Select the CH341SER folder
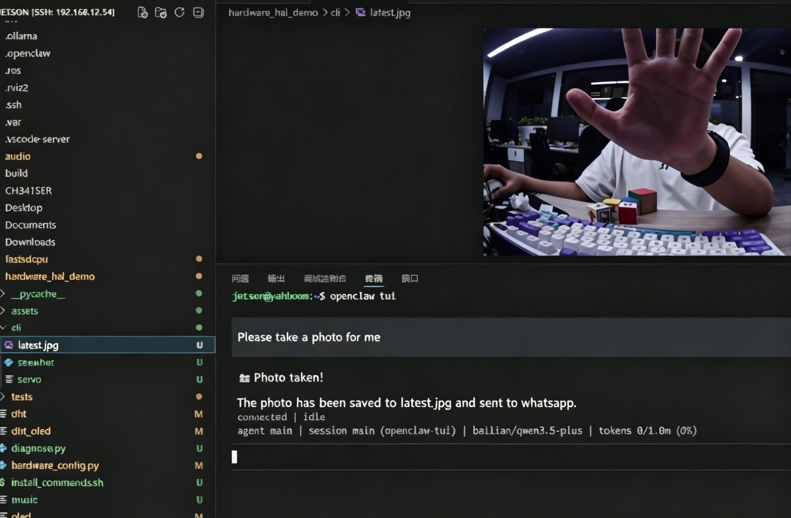This screenshot has width=791, height=518. [x=107, y=190]
